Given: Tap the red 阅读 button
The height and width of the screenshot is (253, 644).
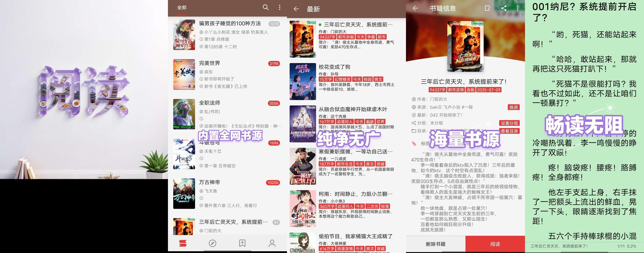Looking at the screenshot, I should pos(495,244).
